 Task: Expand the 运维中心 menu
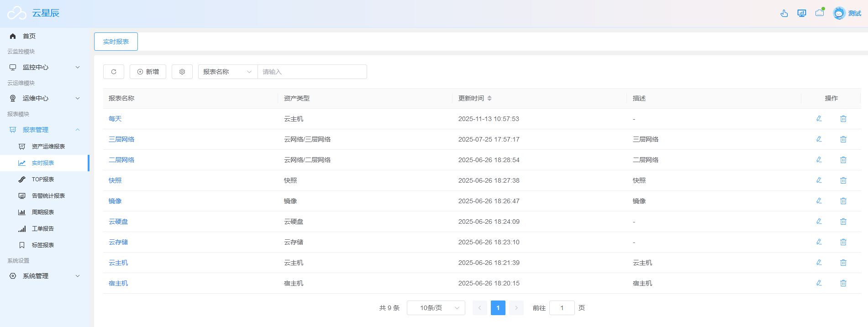point(45,98)
